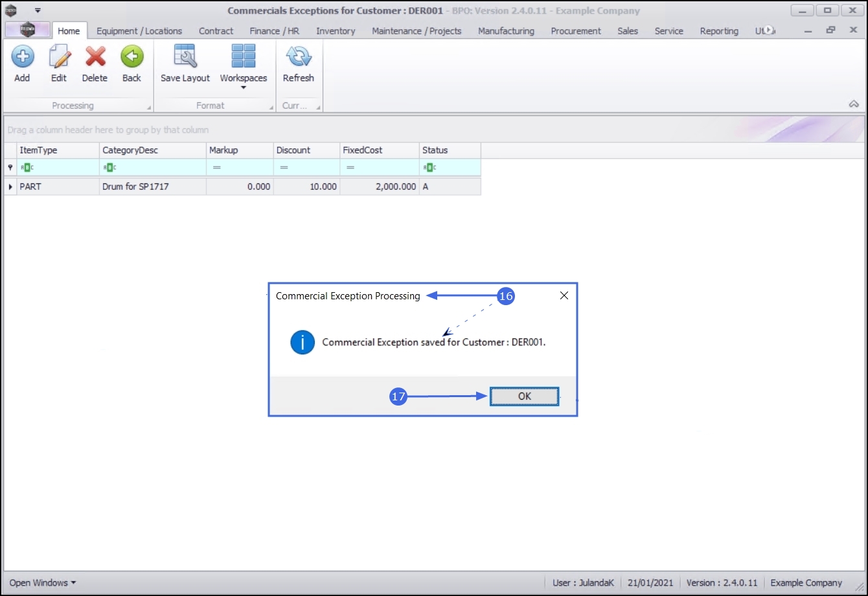
Task: Click User : JulandaK in status bar
Action: pos(582,582)
